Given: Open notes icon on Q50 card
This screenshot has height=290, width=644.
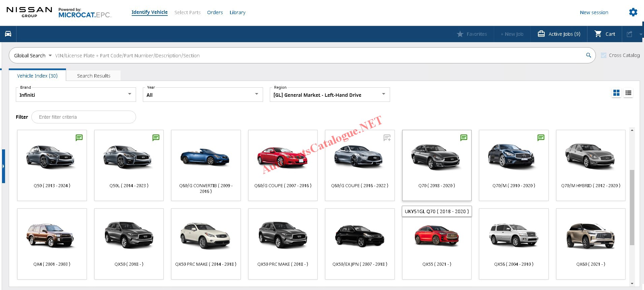Looking at the screenshot, I should pyautogui.click(x=79, y=138).
